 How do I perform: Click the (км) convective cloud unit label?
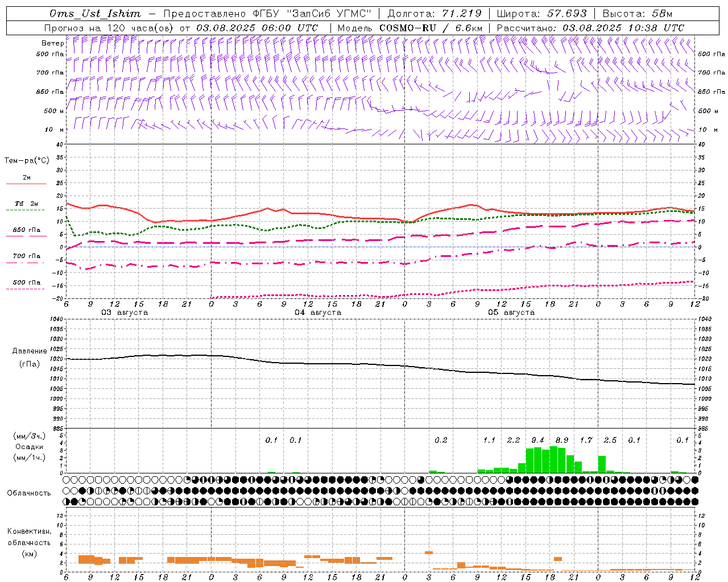click(30, 554)
